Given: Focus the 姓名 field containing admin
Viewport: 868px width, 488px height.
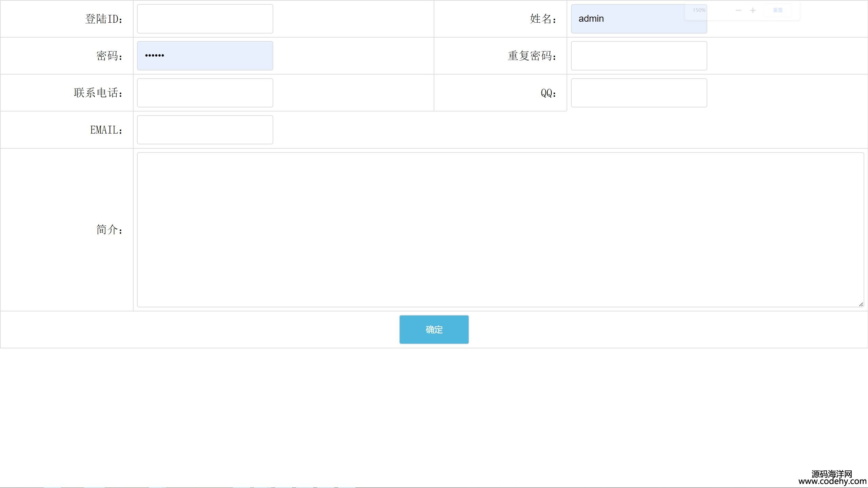Looking at the screenshot, I should (x=639, y=19).
